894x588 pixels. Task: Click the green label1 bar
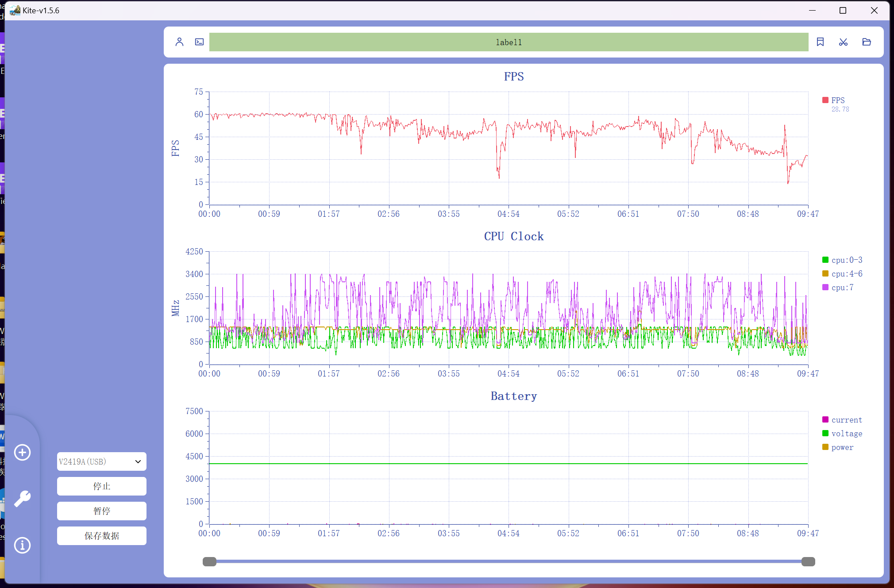click(509, 42)
